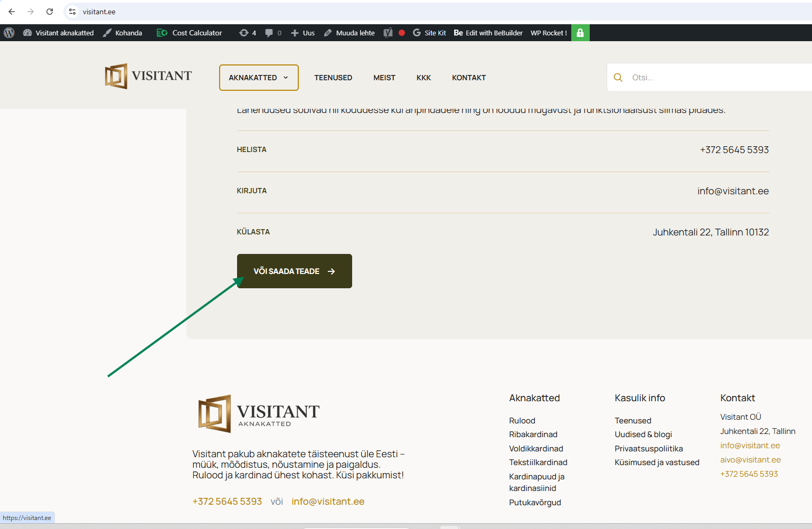
Task: Click the Yoast SEO icon
Action: click(x=388, y=33)
